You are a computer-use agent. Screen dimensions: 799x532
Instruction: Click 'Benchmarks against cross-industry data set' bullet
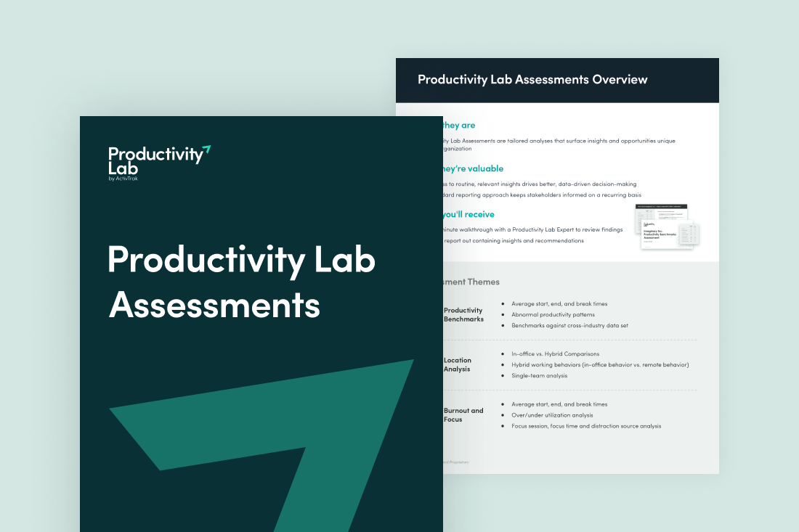point(569,325)
